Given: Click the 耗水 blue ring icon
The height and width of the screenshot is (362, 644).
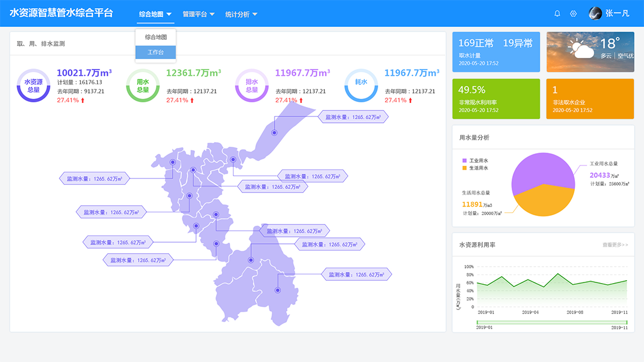Looking at the screenshot, I should [x=361, y=82].
